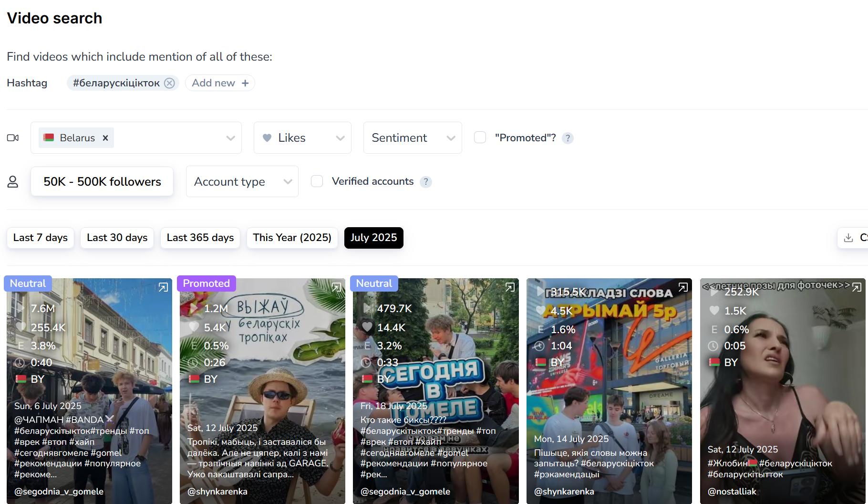
Task: Open first video in new window icon
Action: (x=163, y=287)
